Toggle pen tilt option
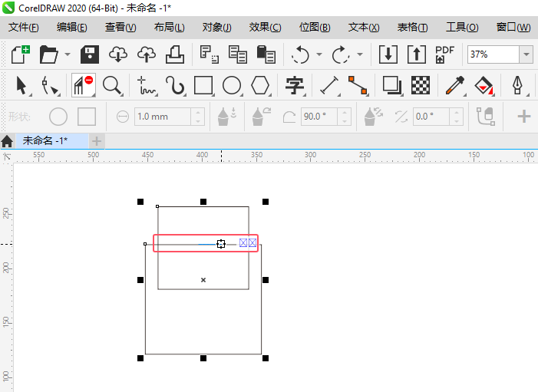This screenshot has height=392, width=538. (262, 117)
